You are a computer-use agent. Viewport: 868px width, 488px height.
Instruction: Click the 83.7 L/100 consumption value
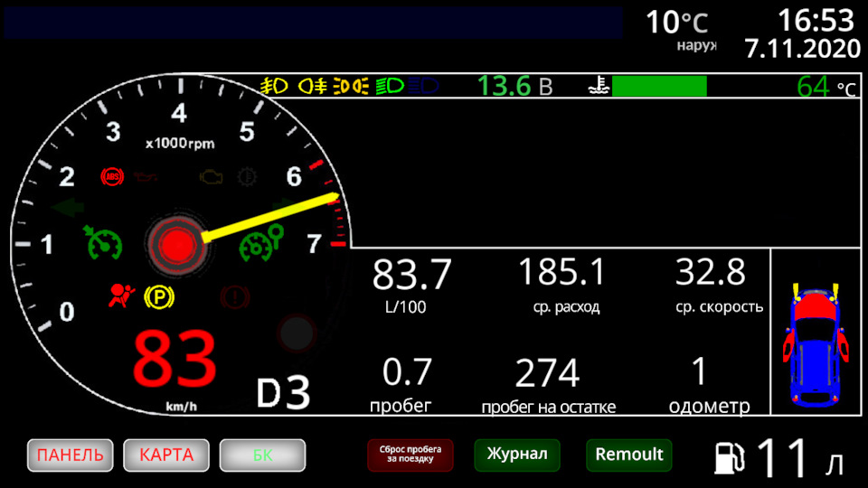pyautogui.click(x=411, y=275)
